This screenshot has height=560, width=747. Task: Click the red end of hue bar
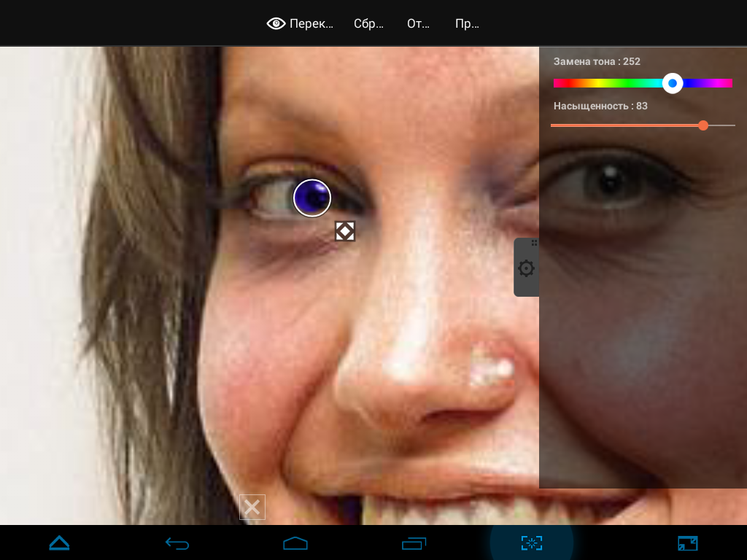pos(558,83)
